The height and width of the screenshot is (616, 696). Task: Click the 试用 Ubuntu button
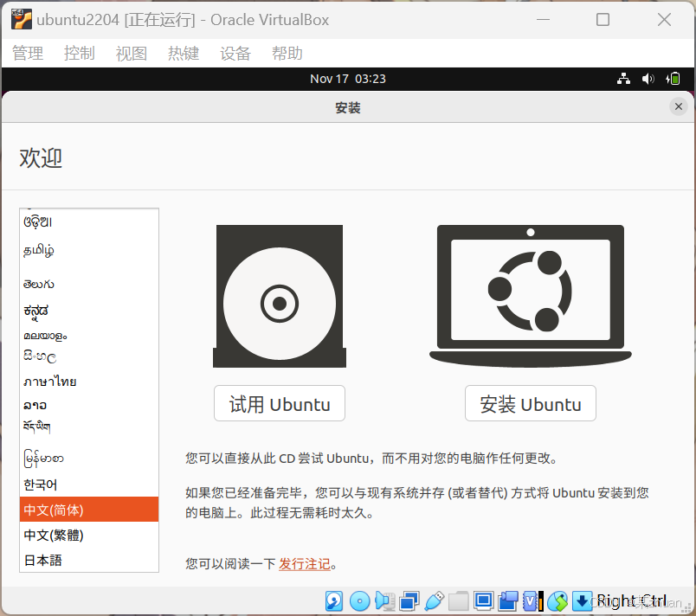[x=280, y=403]
